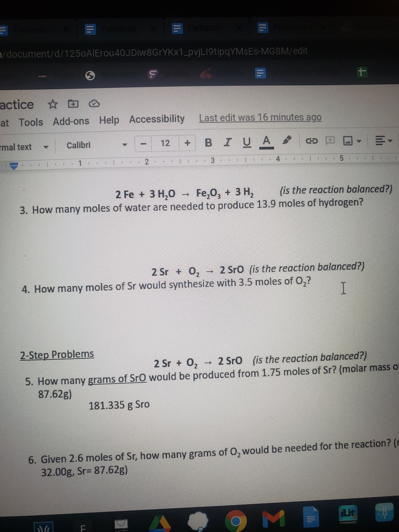The image size is (399, 532).
Task: Open the microphone app on shelf
Action: (384, 512)
